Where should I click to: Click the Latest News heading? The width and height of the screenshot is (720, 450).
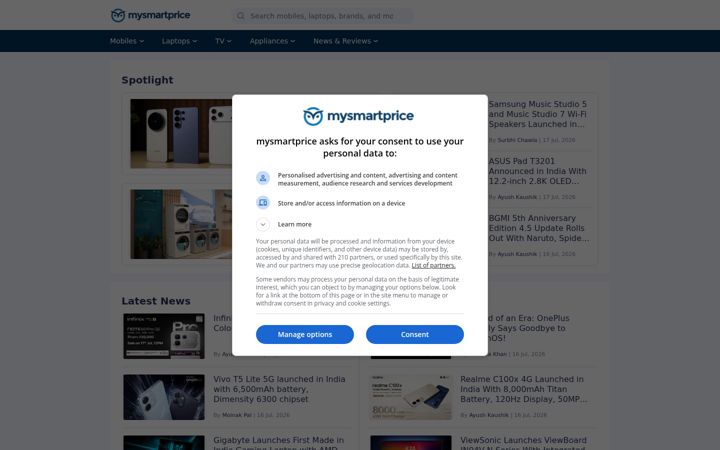[156, 301]
